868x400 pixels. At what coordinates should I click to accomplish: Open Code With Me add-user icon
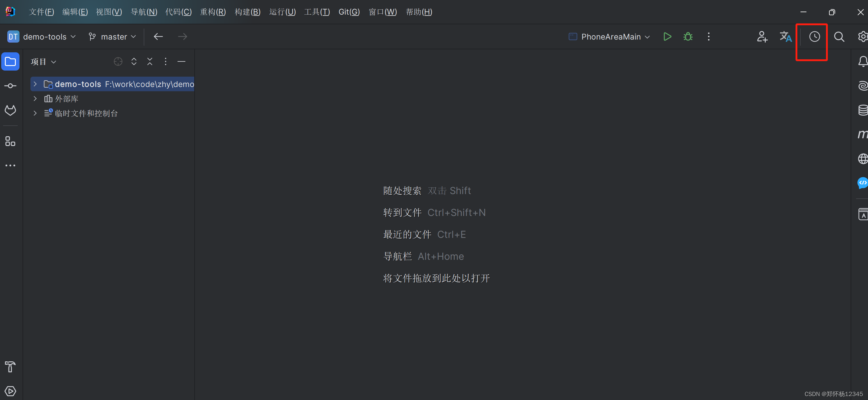[762, 37]
